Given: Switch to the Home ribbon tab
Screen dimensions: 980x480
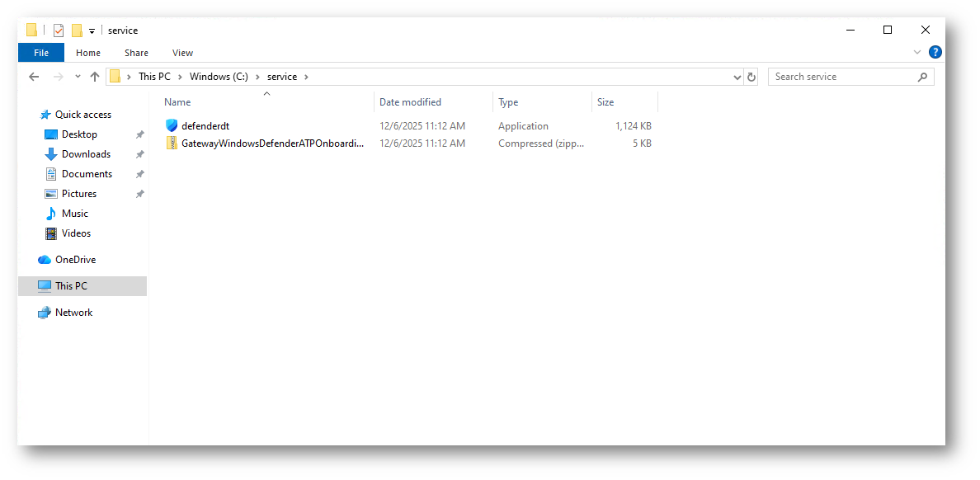Looking at the screenshot, I should pos(88,53).
